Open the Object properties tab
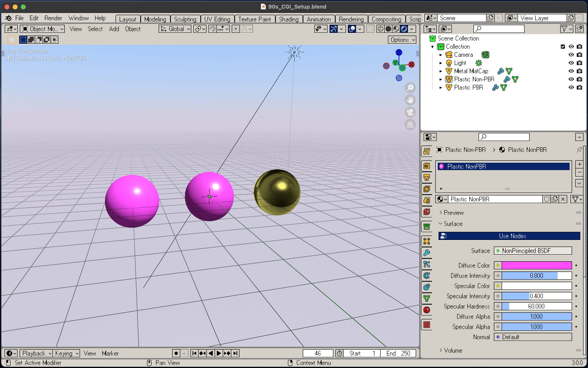 (427, 241)
